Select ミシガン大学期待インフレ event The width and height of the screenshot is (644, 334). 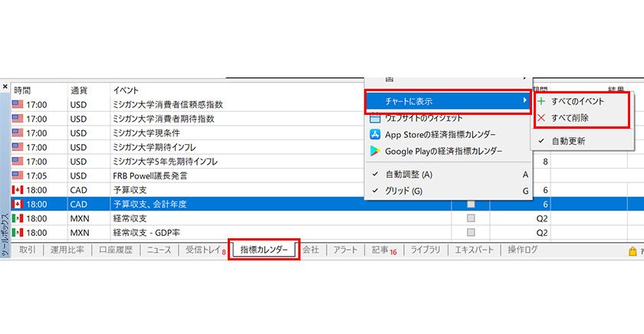(154, 147)
